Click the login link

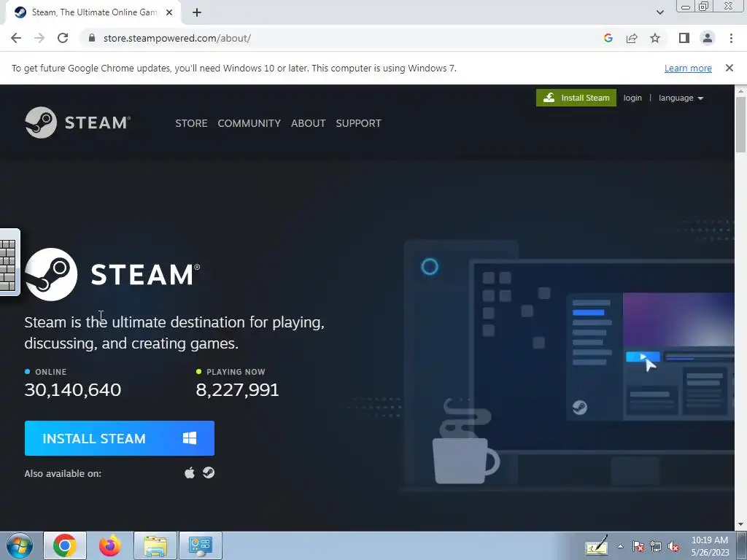(632, 98)
